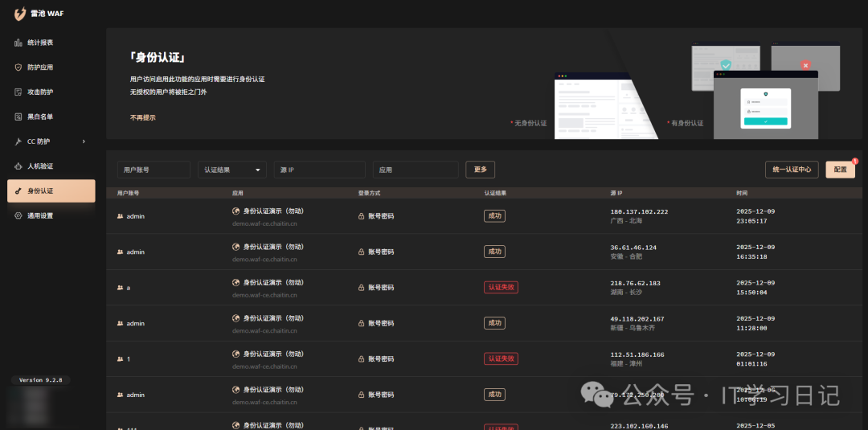The width and height of the screenshot is (868, 430).
Task: Click the 应用 filter input field
Action: tap(415, 170)
